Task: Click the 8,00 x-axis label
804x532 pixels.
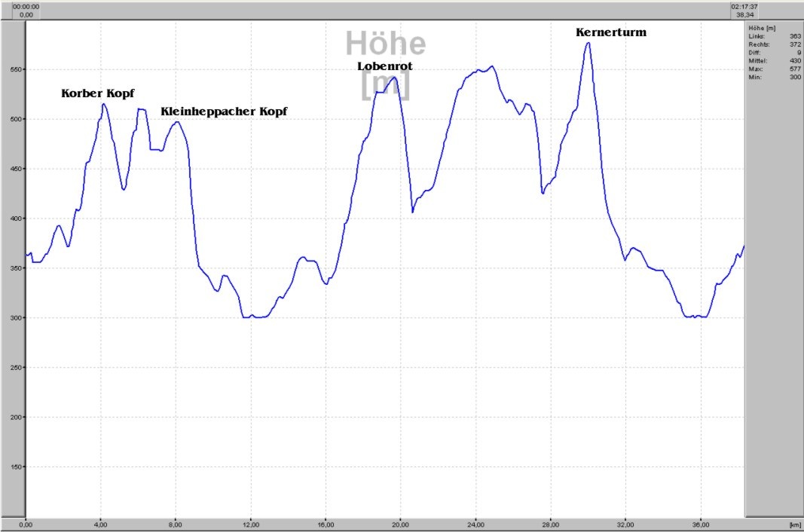Action: [x=176, y=524]
